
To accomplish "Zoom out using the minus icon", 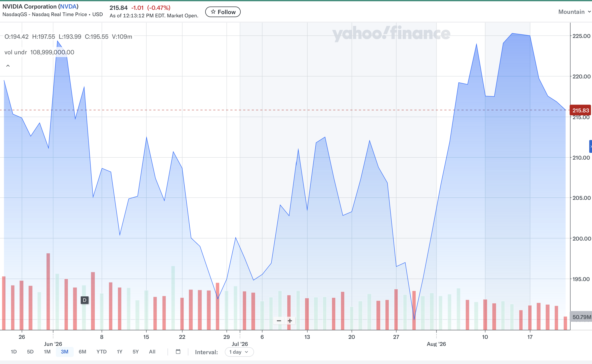I will (x=279, y=321).
